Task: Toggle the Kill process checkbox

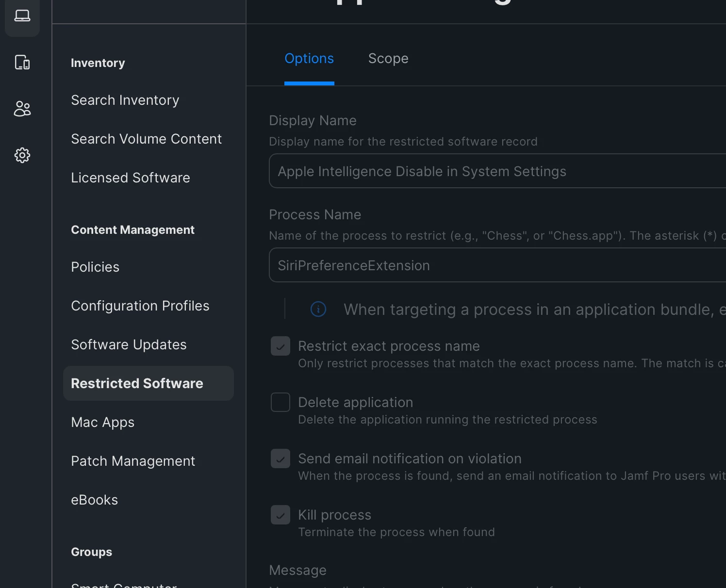Action: click(x=280, y=515)
